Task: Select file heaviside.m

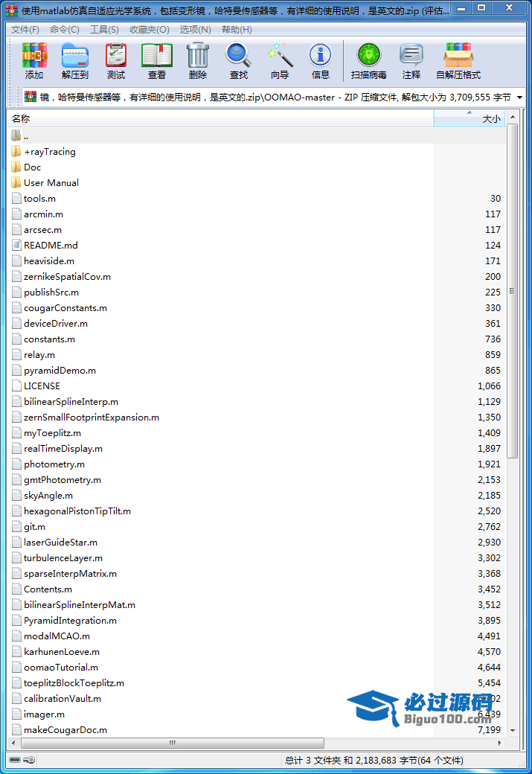Action: point(49,261)
